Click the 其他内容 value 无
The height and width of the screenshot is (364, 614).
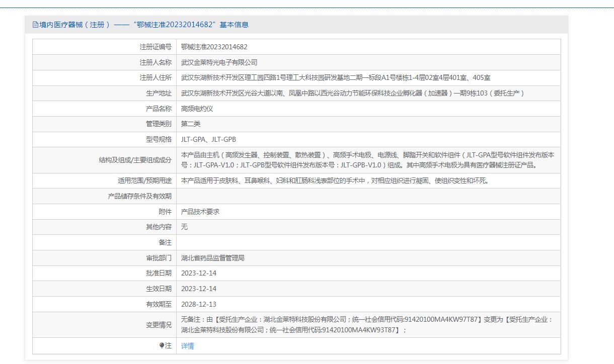coord(184,227)
